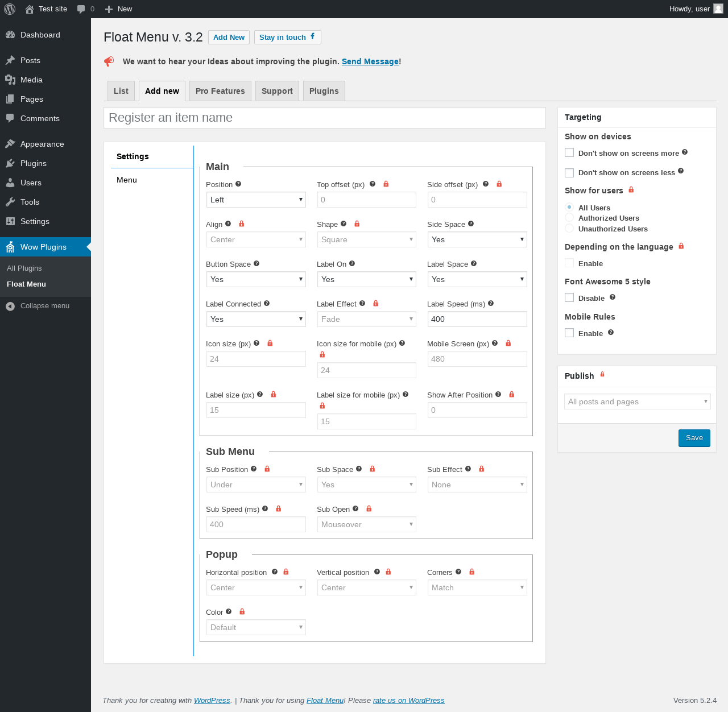Click lock icon next to Align label
728x712 pixels.
242,223
